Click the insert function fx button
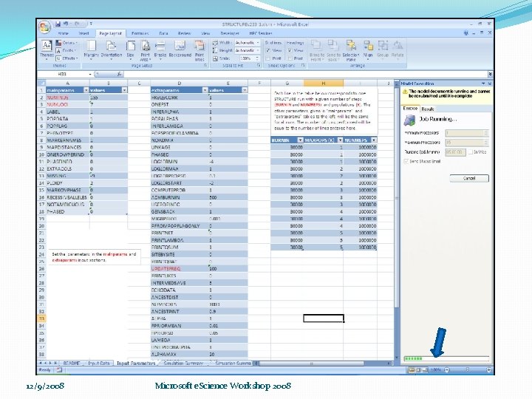 [x=120, y=74]
